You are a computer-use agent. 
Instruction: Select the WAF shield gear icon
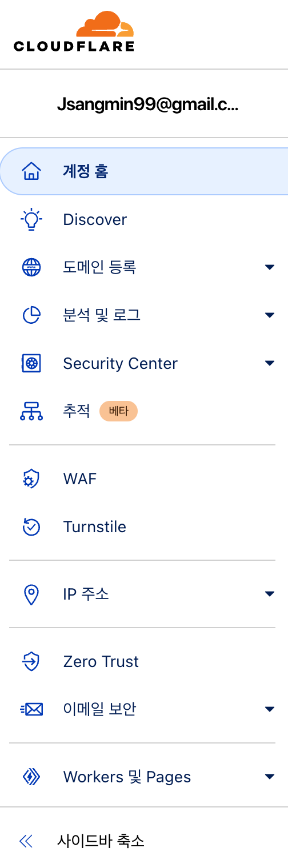pyautogui.click(x=31, y=479)
